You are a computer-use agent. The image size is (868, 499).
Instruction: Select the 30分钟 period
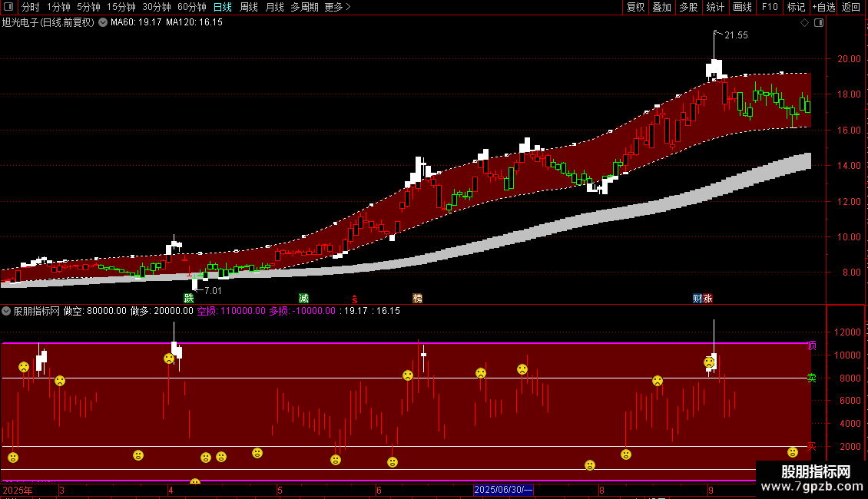(x=157, y=7)
